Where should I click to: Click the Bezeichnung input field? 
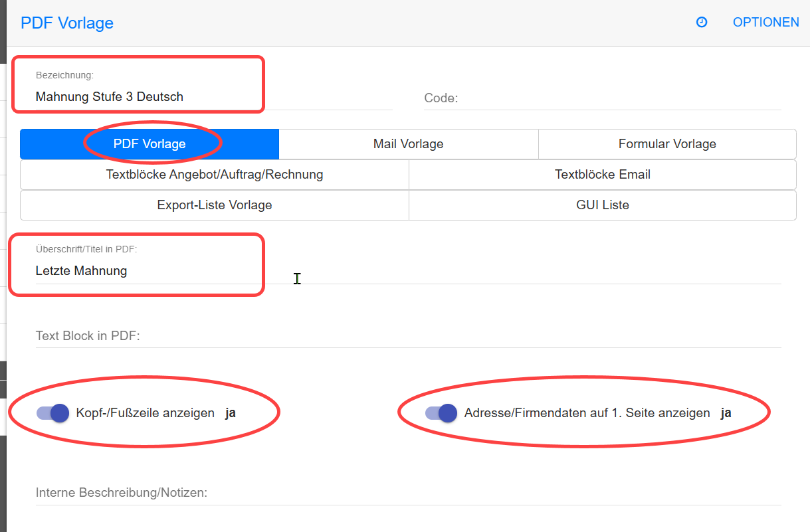pyautogui.click(x=214, y=97)
